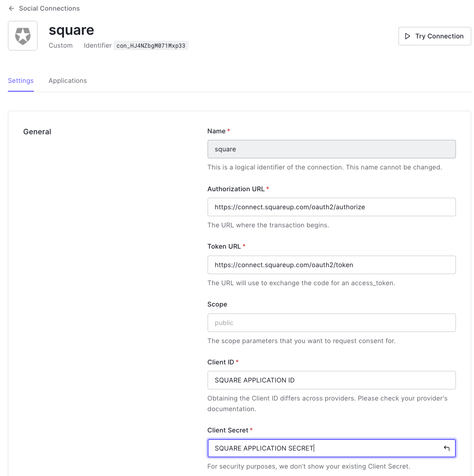Click the square connection title heading
The width and height of the screenshot is (474, 476).
tap(71, 31)
